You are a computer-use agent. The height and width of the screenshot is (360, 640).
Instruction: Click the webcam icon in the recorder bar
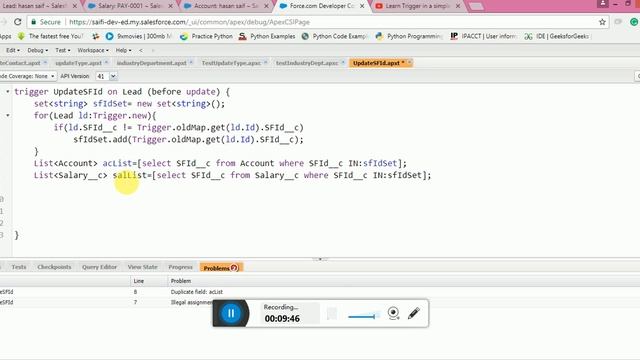tap(393, 313)
